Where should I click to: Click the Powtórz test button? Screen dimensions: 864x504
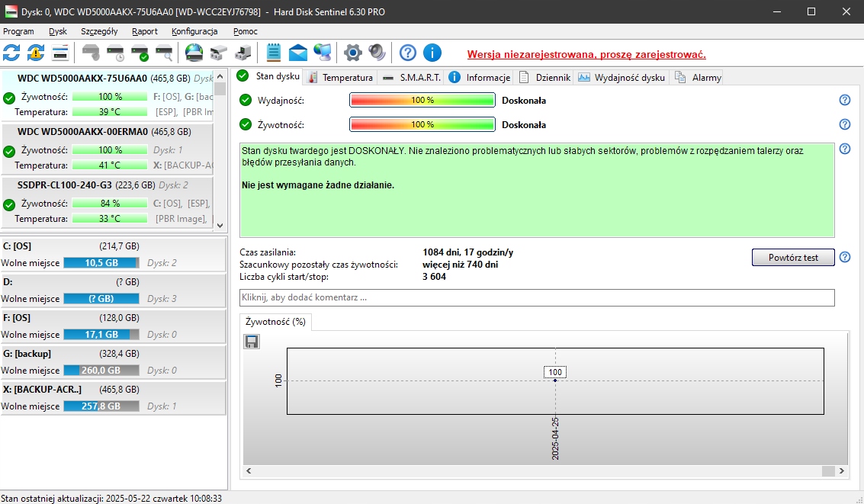point(793,258)
